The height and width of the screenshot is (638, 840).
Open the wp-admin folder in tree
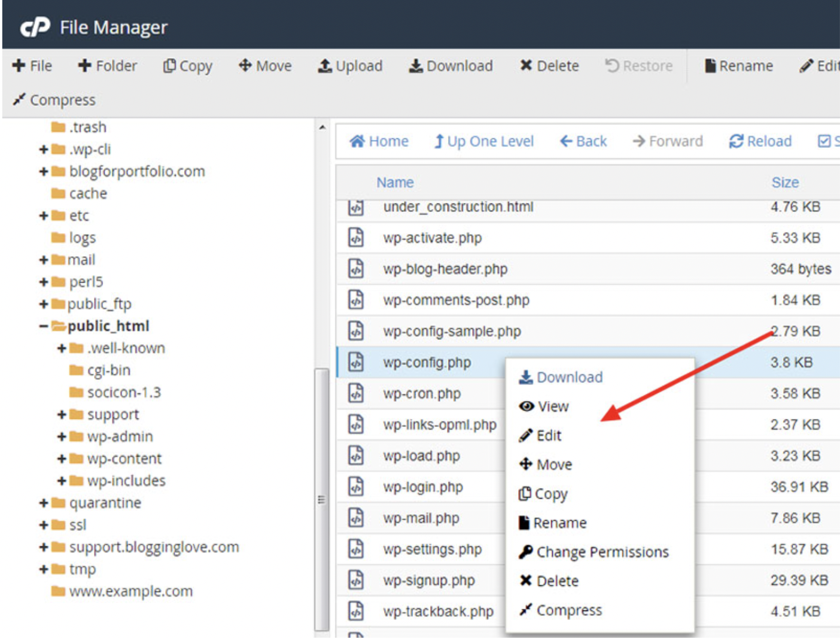120,437
